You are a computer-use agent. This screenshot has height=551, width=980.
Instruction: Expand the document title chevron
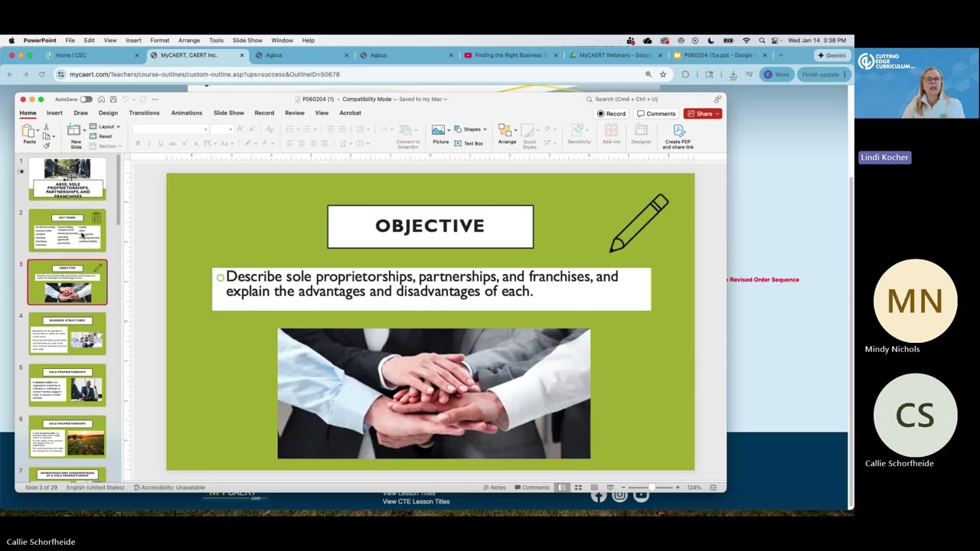446,99
